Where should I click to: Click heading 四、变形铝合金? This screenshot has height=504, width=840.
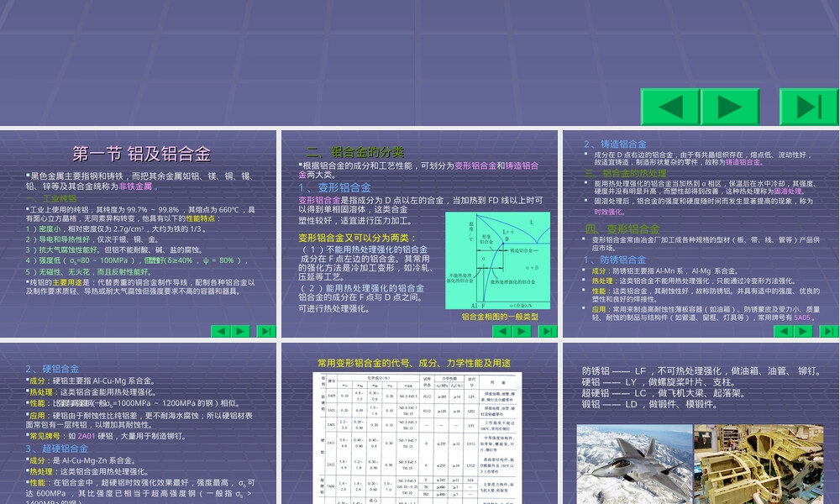(x=622, y=229)
